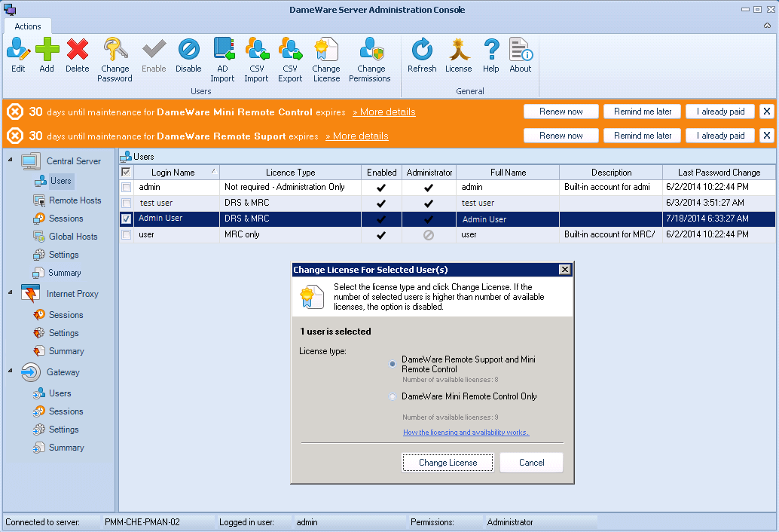Open More details for Mini Remote Control

pyautogui.click(x=384, y=112)
